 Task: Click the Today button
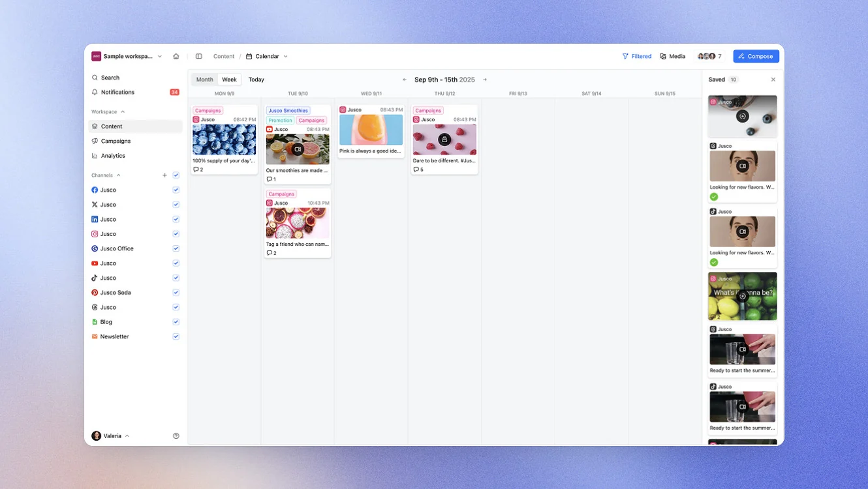[x=256, y=80]
